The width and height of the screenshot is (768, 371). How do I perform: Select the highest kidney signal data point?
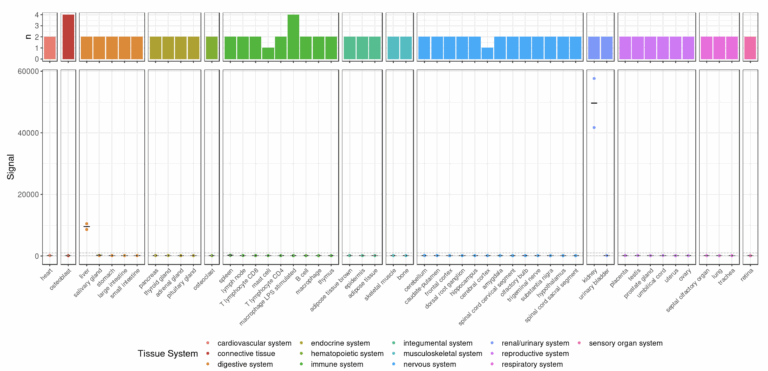(594, 78)
